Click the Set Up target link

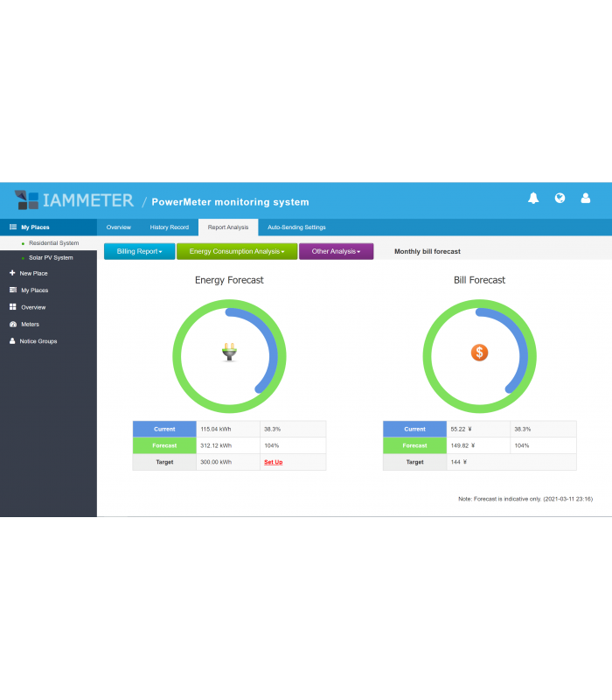273,462
